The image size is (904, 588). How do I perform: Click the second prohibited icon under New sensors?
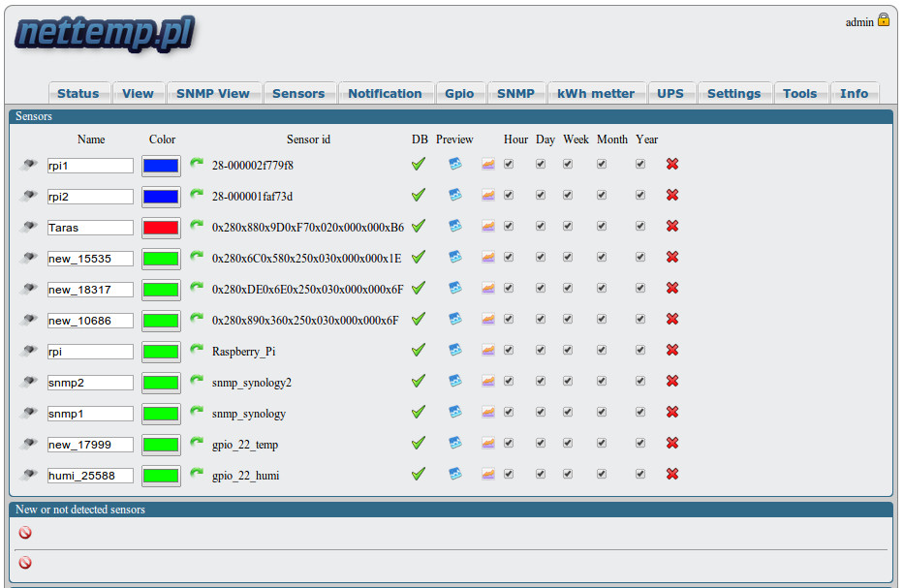pos(25,563)
